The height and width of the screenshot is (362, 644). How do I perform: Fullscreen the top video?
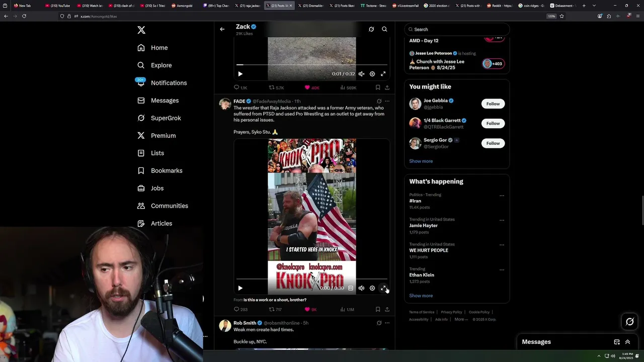click(383, 74)
